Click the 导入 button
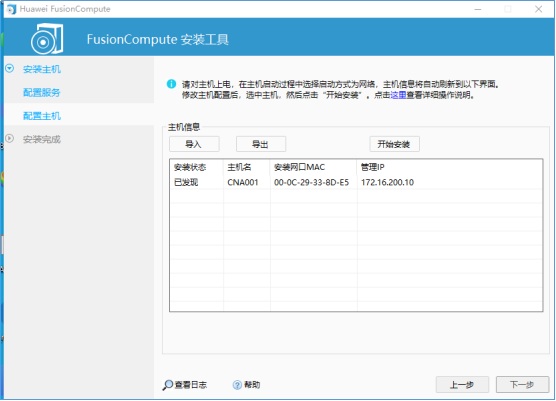This screenshot has width=556, height=401. [194, 144]
